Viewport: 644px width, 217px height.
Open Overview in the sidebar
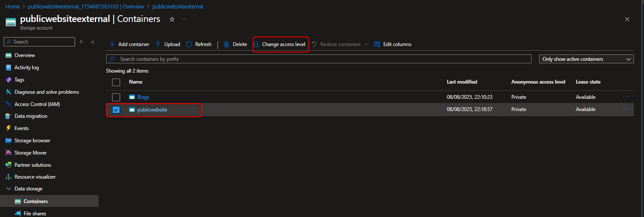point(24,55)
